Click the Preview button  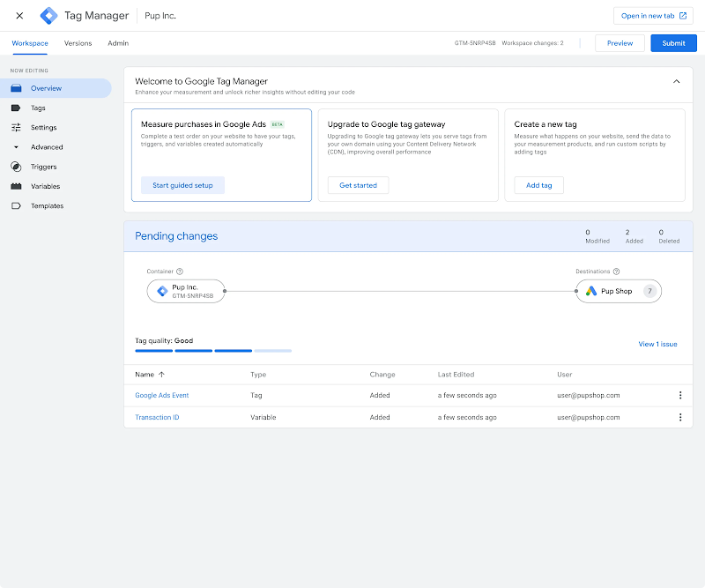(620, 43)
